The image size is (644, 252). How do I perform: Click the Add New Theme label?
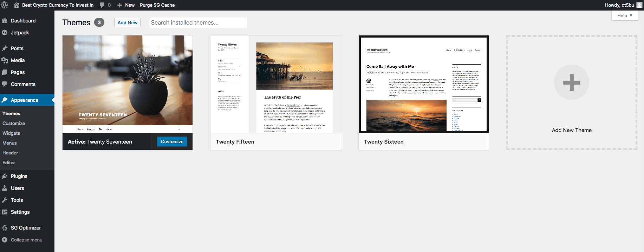point(572,130)
